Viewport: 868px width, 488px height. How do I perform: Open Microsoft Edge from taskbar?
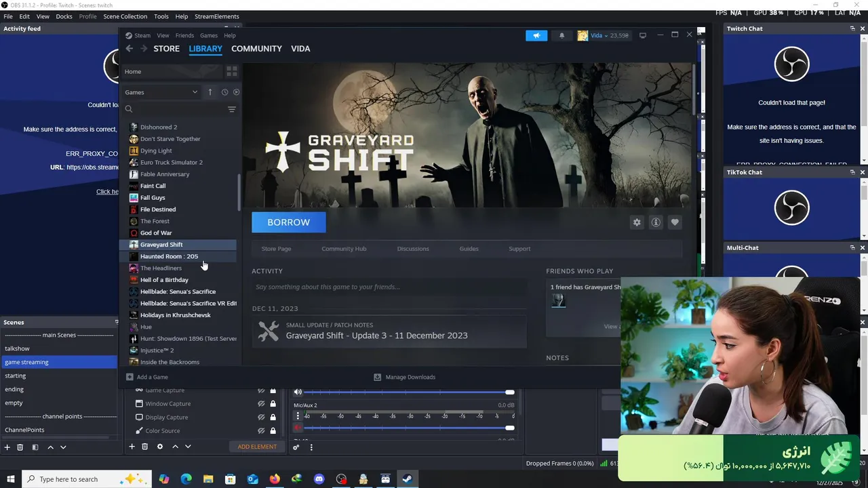click(x=186, y=479)
